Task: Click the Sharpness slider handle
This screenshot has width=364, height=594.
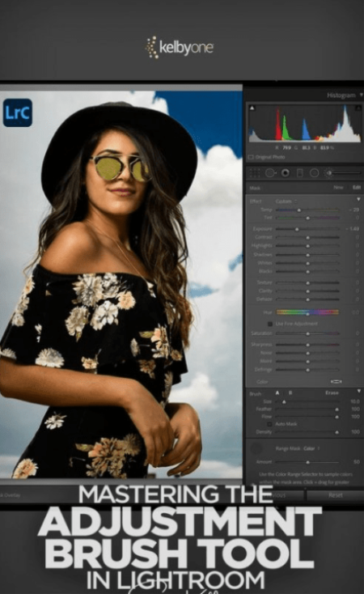Action: point(307,345)
